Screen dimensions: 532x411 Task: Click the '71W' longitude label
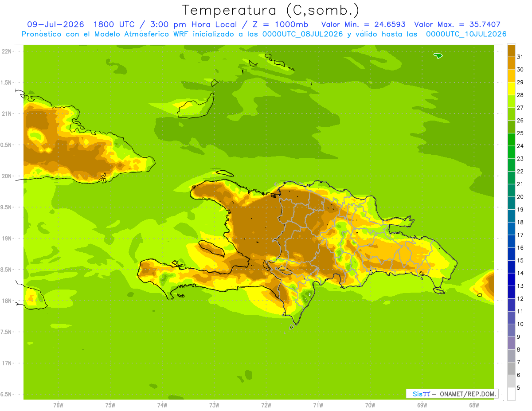point(318,405)
